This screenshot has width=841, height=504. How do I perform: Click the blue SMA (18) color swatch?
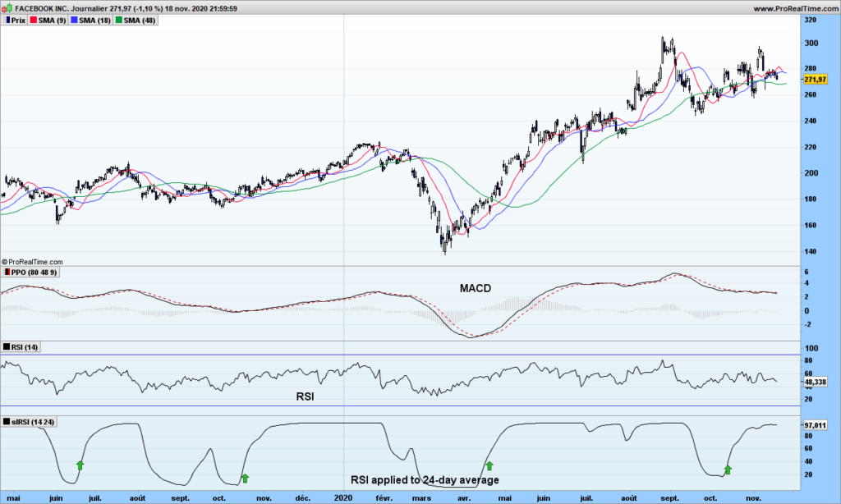click(74, 21)
